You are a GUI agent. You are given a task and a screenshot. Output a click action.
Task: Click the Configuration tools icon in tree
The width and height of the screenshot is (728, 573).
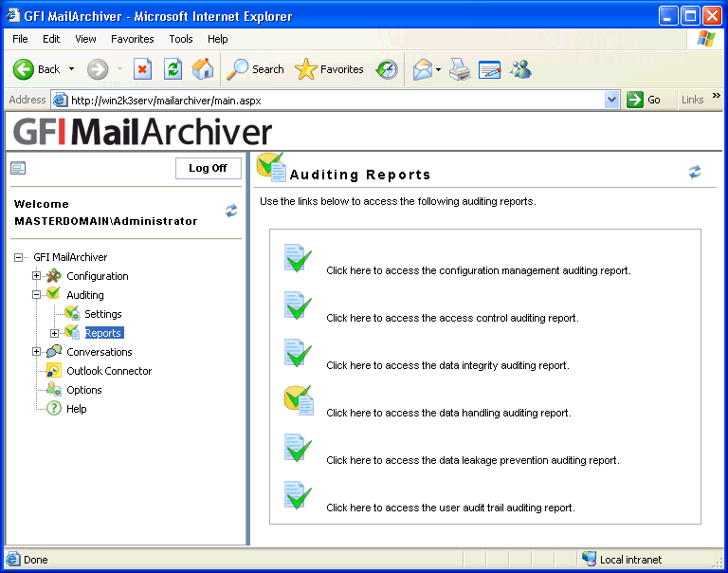click(54, 275)
